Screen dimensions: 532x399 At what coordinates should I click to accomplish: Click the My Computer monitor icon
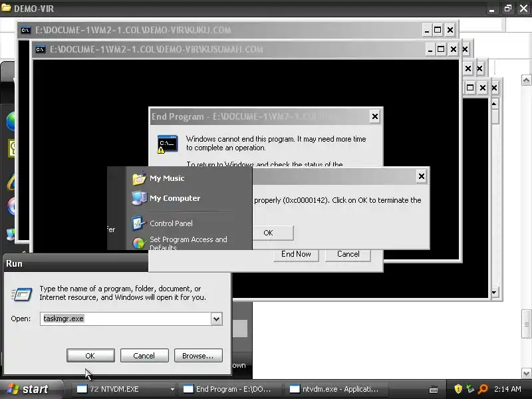point(139,198)
